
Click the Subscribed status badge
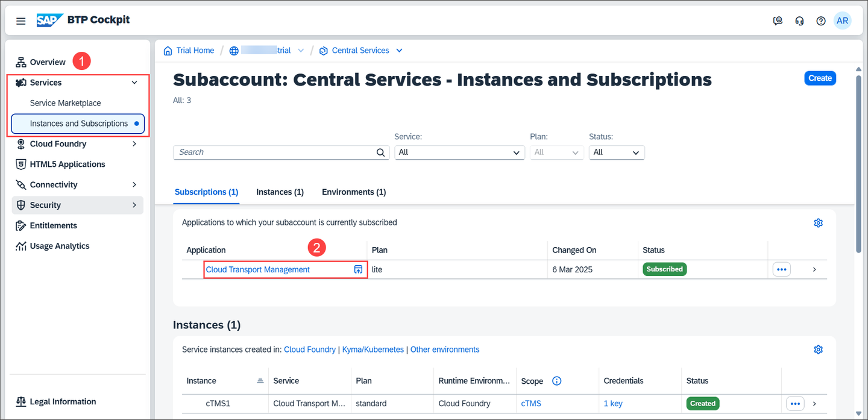click(x=664, y=269)
